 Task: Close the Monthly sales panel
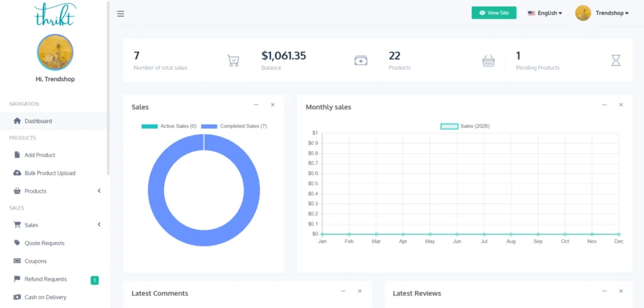621,105
